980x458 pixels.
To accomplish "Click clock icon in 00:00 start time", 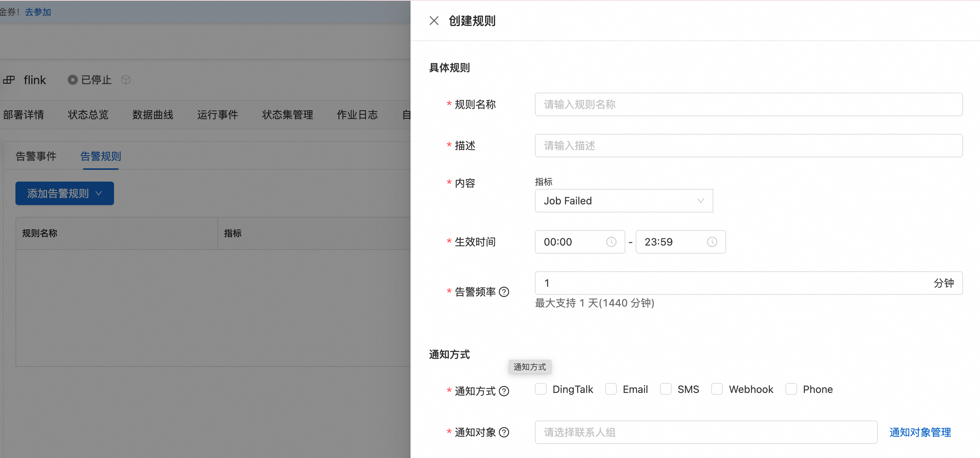I will coord(611,242).
